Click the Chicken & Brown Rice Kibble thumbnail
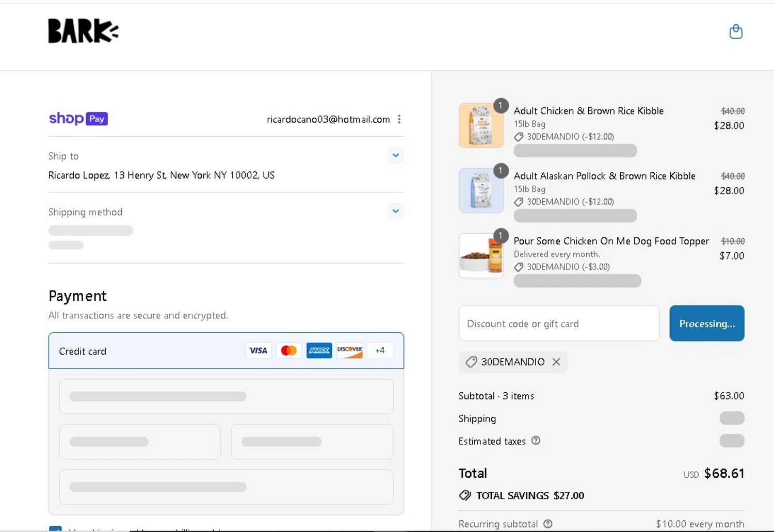This screenshot has width=774, height=532. (x=481, y=126)
